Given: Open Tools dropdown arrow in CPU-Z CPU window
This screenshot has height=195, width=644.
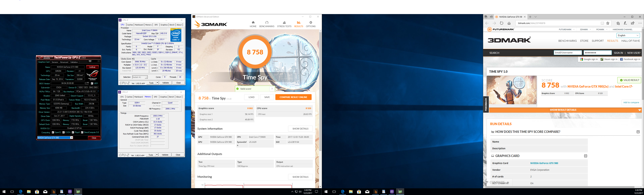Looking at the screenshot, I should 157,83.
